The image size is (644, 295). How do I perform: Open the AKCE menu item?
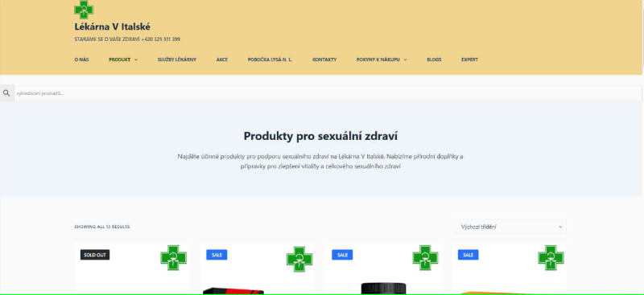point(222,59)
